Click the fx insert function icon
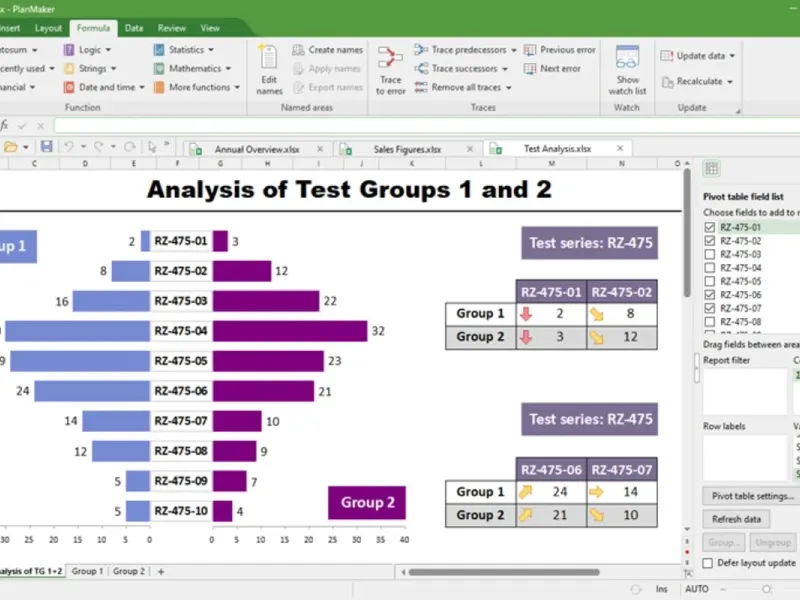 (x=4, y=125)
